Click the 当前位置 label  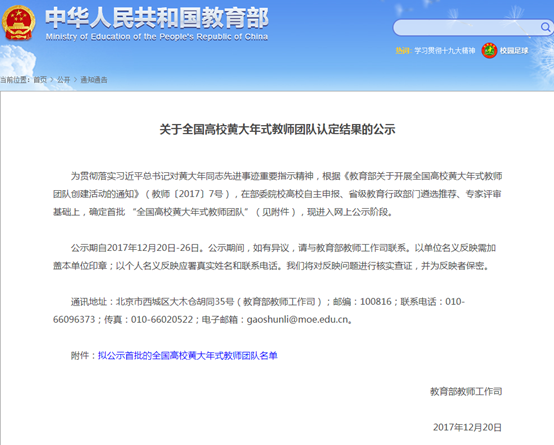(15, 80)
